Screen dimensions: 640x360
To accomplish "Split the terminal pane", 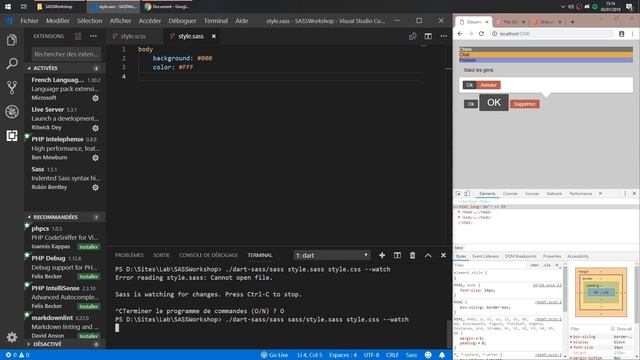I will [397, 255].
